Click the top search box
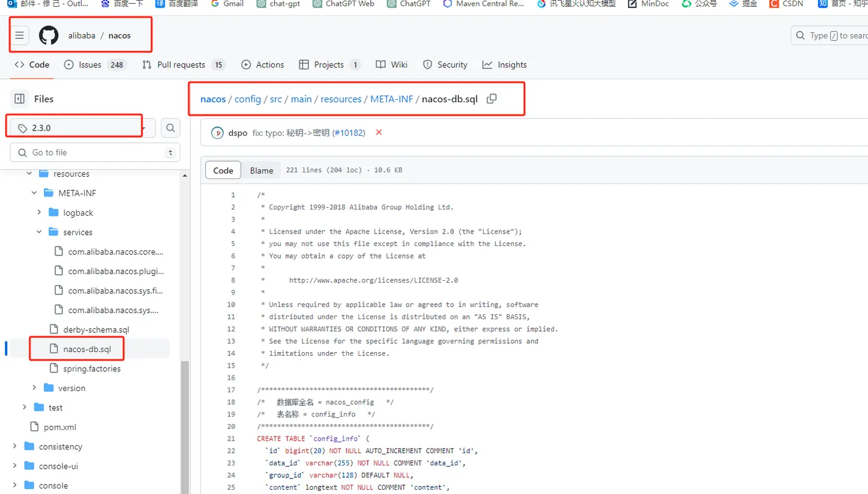Screen dimensions: 868x494 830,35
